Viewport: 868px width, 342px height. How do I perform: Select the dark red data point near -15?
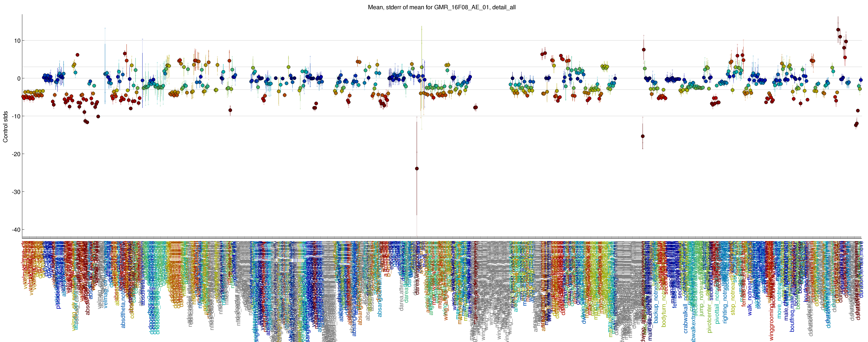pos(643,136)
